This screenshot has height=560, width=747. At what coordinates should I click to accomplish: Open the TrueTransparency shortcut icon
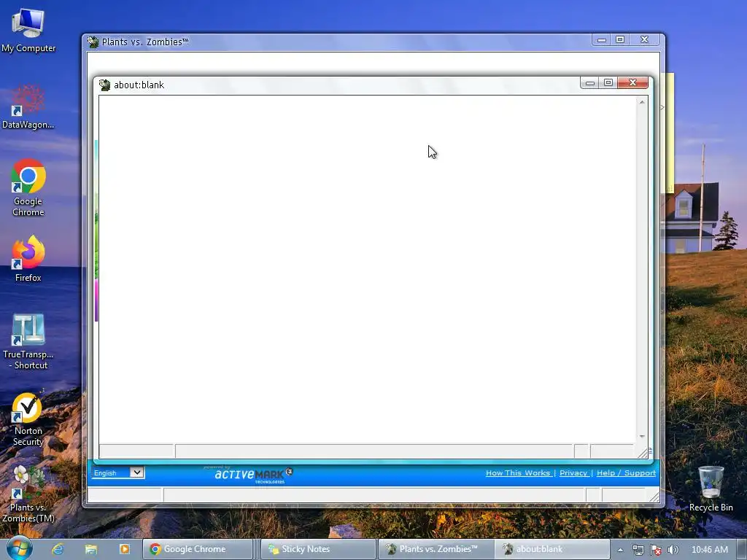[28, 341]
